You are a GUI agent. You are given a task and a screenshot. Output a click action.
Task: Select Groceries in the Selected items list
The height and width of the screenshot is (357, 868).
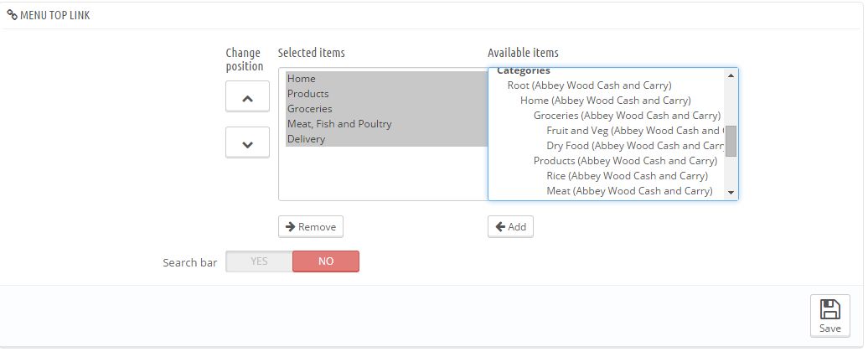[x=309, y=109]
